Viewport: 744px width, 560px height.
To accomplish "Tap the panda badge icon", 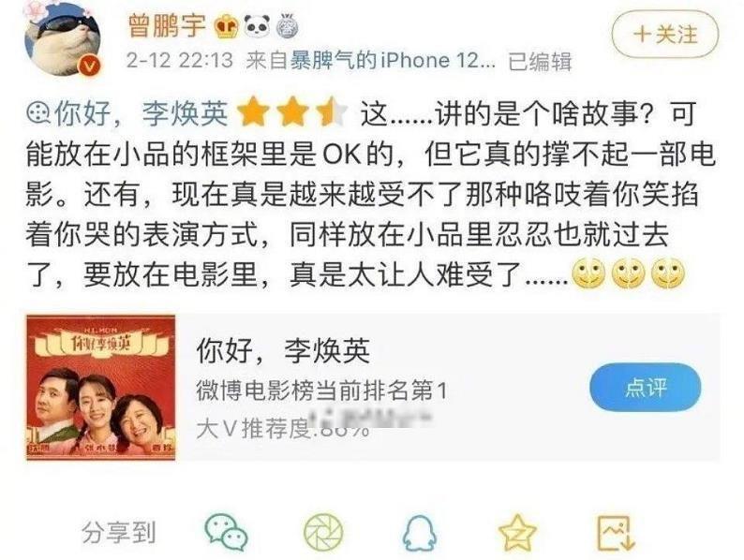I will tap(257, 25).
